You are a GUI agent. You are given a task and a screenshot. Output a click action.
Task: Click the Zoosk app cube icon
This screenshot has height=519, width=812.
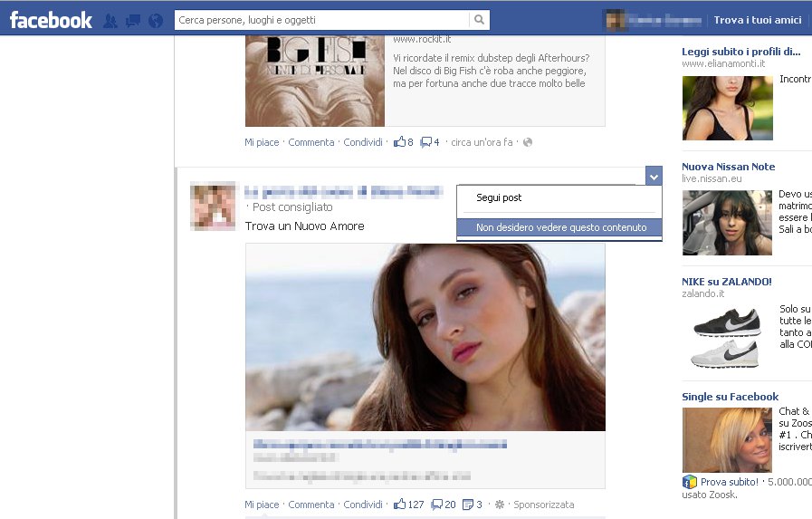[x=689, y=482]
